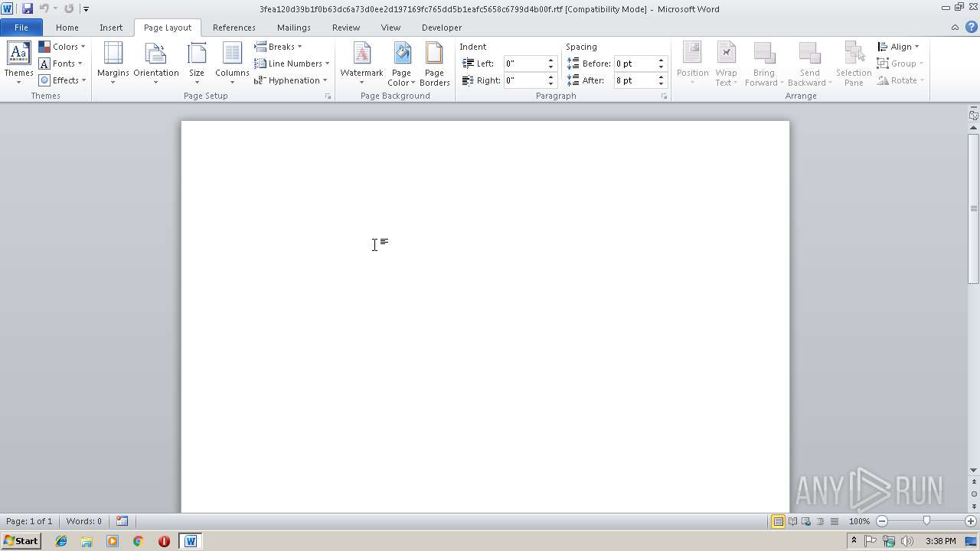Expand the theme Colors dropdown
Screen dimensions: 980x551
62,47
